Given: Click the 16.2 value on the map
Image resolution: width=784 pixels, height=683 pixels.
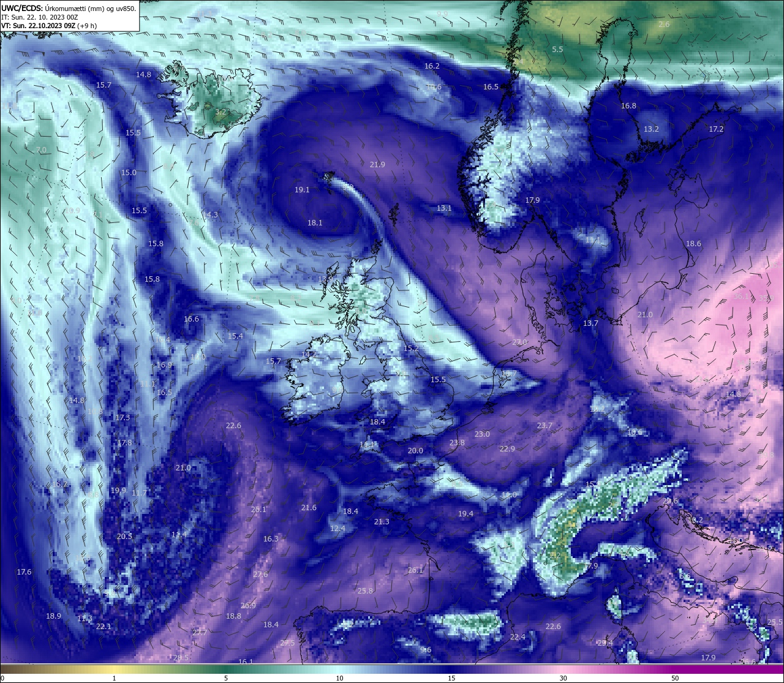Looking at the screenshot, I should click(x=432, y=66).
